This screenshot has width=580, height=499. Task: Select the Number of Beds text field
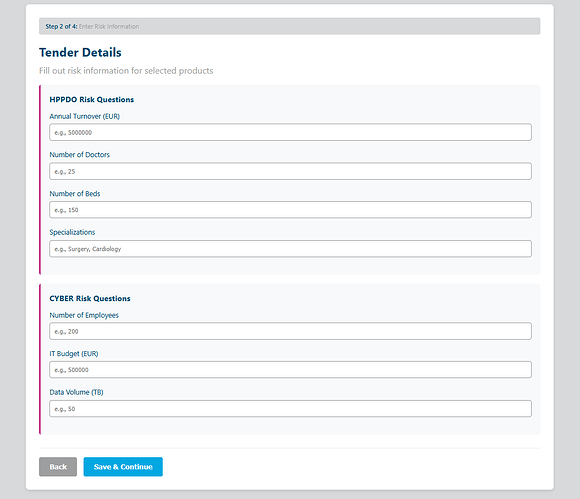(290, 210)
